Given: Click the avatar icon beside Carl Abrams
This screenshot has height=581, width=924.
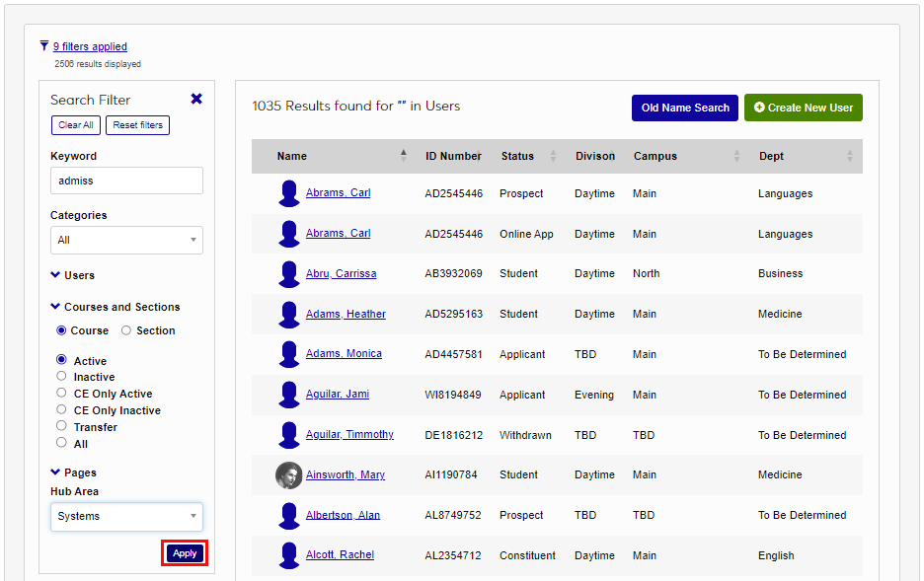Looking at the screenshot, I should click(x=288, y=193).
